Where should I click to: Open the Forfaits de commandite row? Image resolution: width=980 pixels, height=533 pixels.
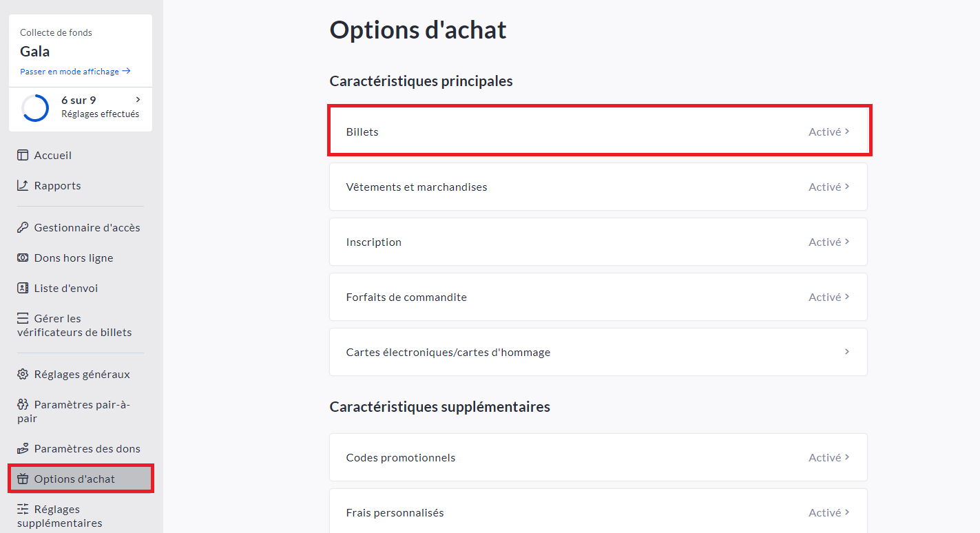click(x=598, y=297)
